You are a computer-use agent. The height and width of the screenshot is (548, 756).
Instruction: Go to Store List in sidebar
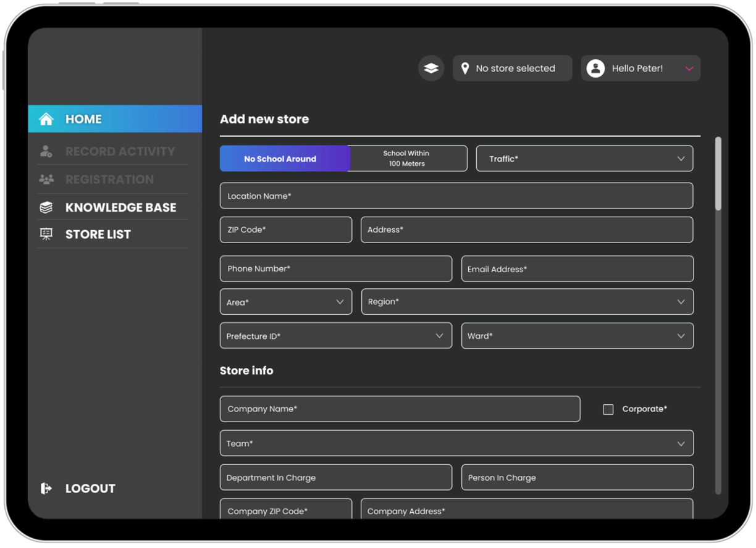coord(98,235)
